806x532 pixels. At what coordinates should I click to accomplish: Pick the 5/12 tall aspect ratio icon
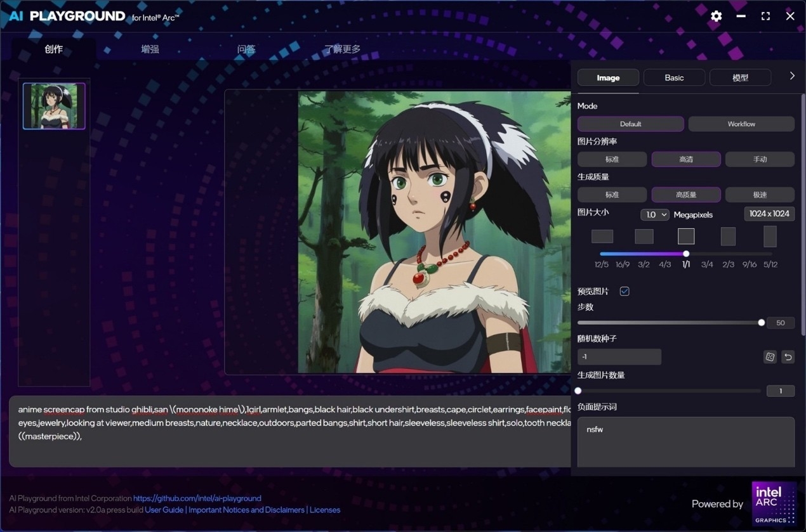(x=770, y=237)
